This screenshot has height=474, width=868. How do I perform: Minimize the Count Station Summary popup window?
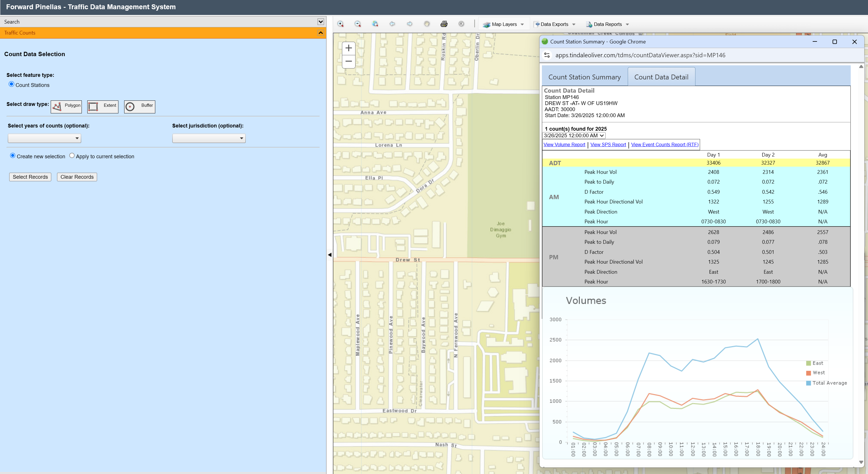[815, 42]
